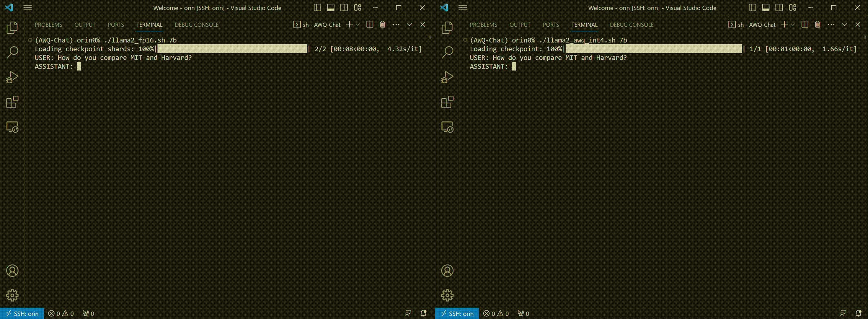The image size is (868, 319).
Task: Open Run and Debug in left window
Action: click(x=12, y=77)
